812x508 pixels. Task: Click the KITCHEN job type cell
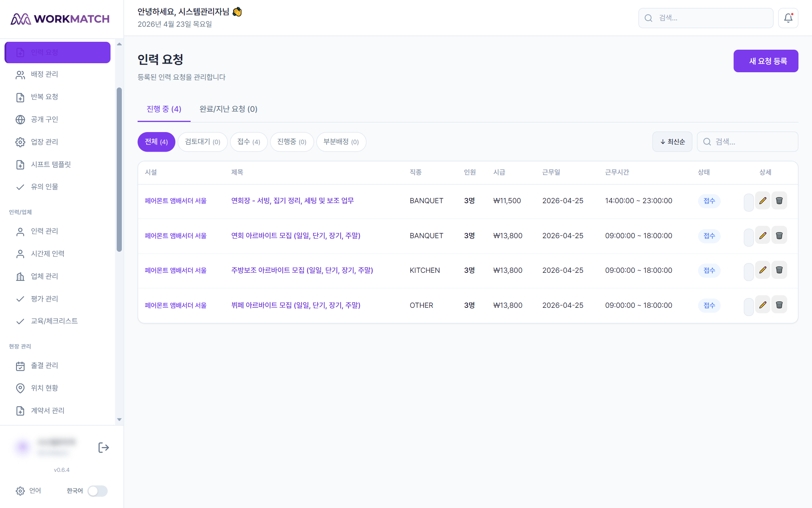point(425,270)
